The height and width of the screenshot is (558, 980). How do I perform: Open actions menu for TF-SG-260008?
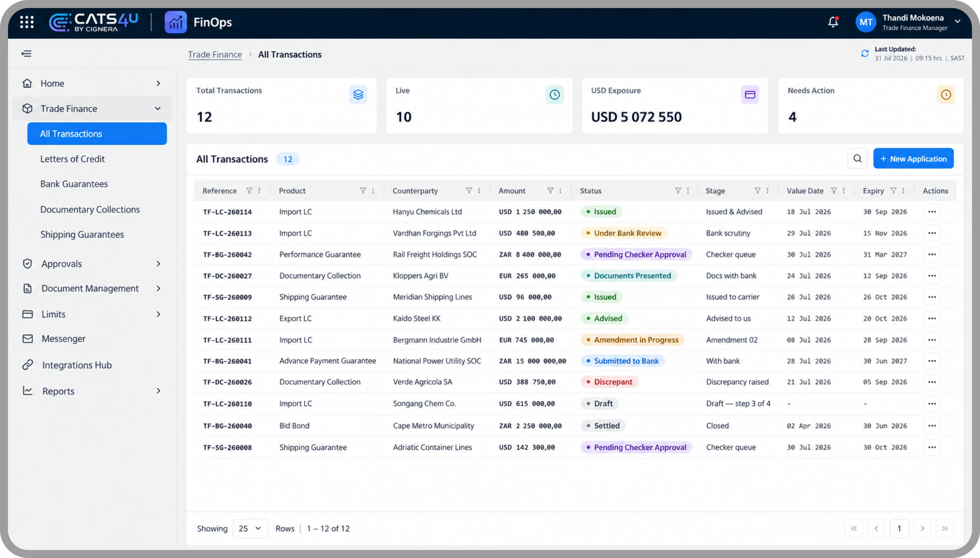click(932, 447)
